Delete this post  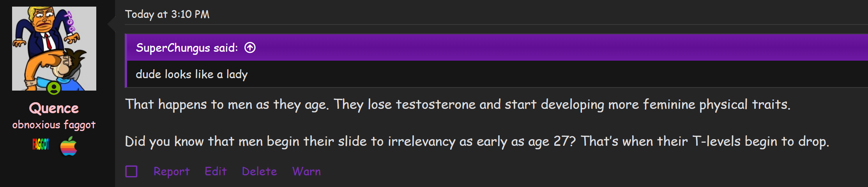259,171
